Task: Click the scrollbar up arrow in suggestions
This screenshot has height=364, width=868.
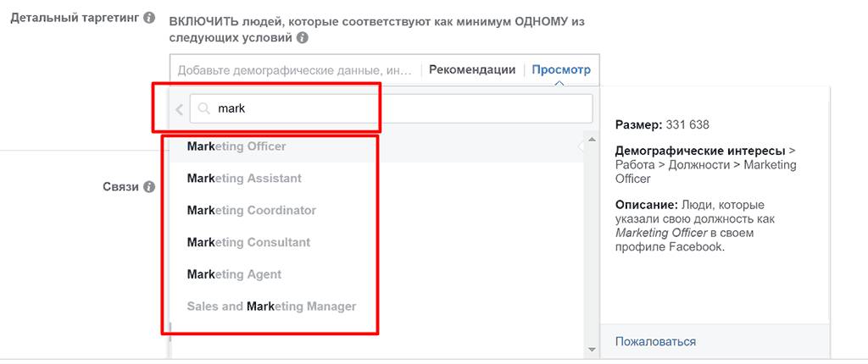Action: 591,140
